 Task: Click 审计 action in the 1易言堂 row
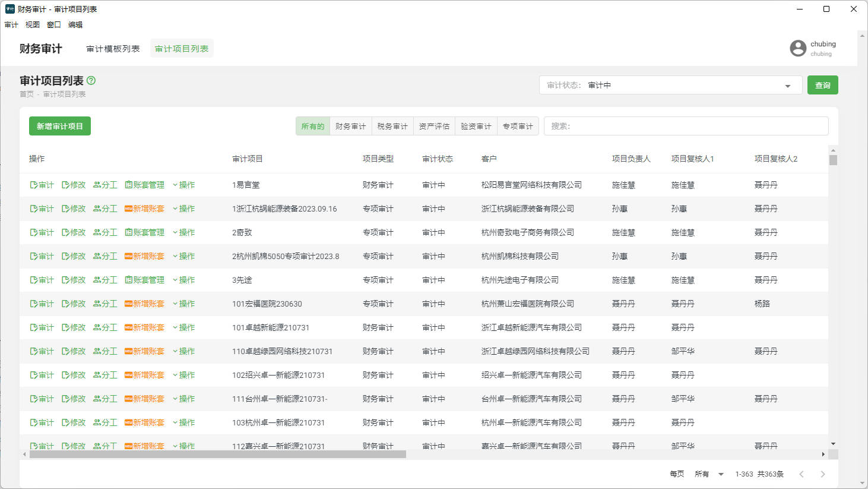[x=42, y=185]
